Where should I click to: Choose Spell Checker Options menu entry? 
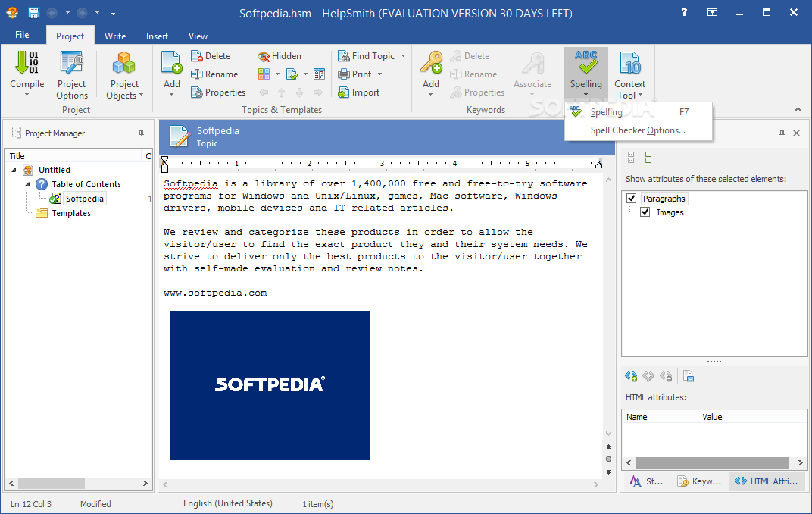point(639,130)
